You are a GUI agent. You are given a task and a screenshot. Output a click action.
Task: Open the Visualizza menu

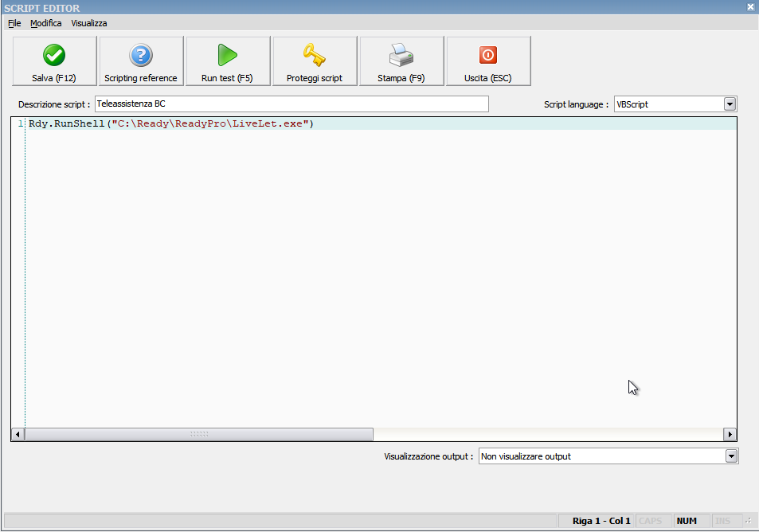click(89, 23)
